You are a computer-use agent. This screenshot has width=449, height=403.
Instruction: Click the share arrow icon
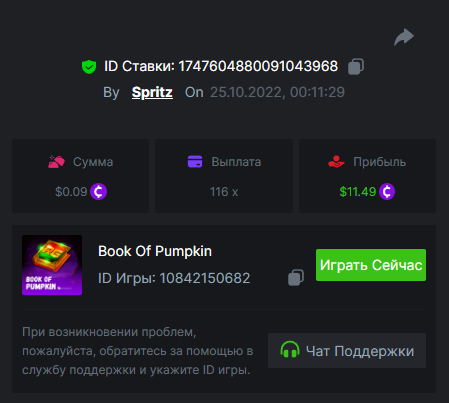click(404, 37)
